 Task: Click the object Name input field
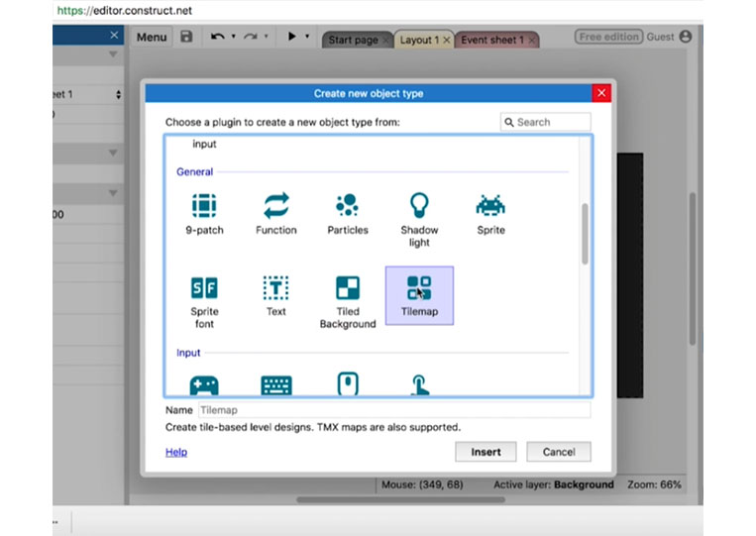(394, 410)
